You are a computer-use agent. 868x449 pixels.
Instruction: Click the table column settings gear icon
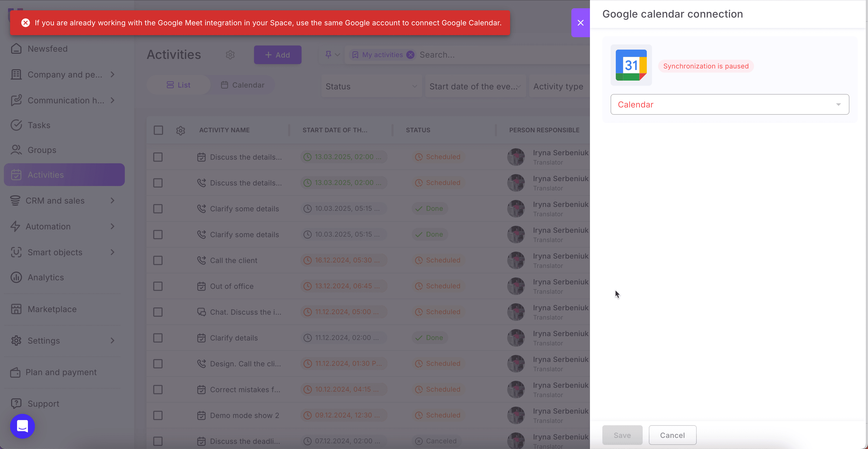(181, 130)
